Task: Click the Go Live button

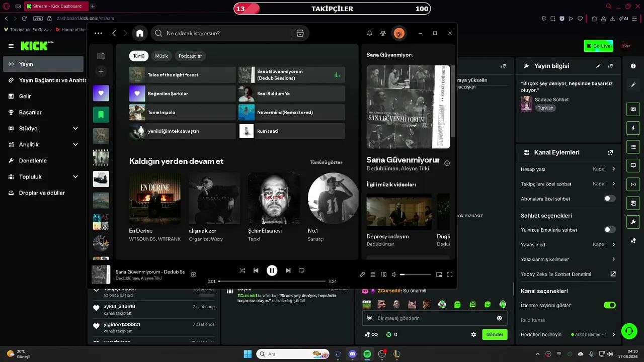Action: tap(598, 46)
